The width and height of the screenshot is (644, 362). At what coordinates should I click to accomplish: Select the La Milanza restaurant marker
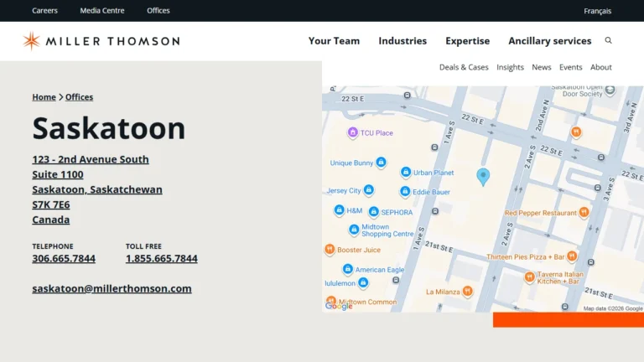[467, 291]
